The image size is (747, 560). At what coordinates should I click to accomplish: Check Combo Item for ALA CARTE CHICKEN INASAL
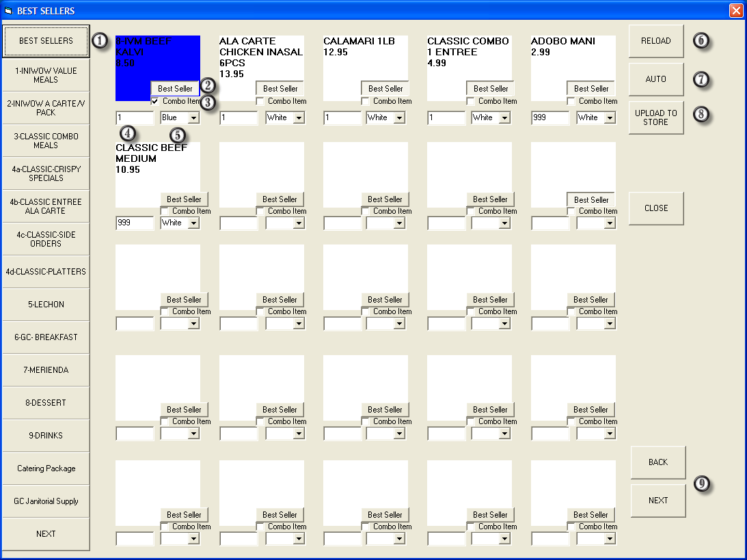(260, 102)
